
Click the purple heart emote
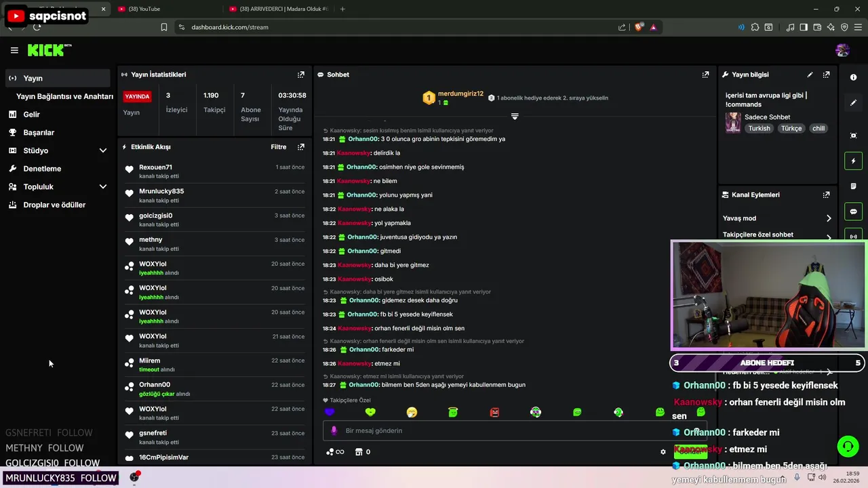click(x=330, y=412)
